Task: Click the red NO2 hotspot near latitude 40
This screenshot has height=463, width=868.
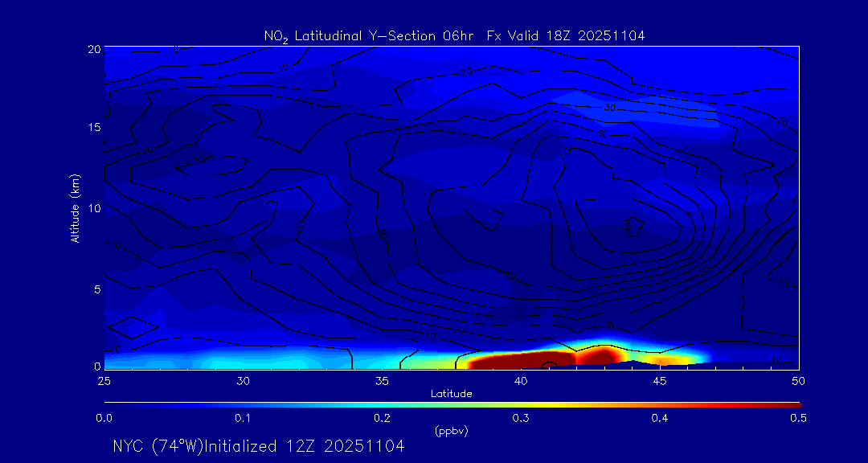Action: click(x=514, y=360)
